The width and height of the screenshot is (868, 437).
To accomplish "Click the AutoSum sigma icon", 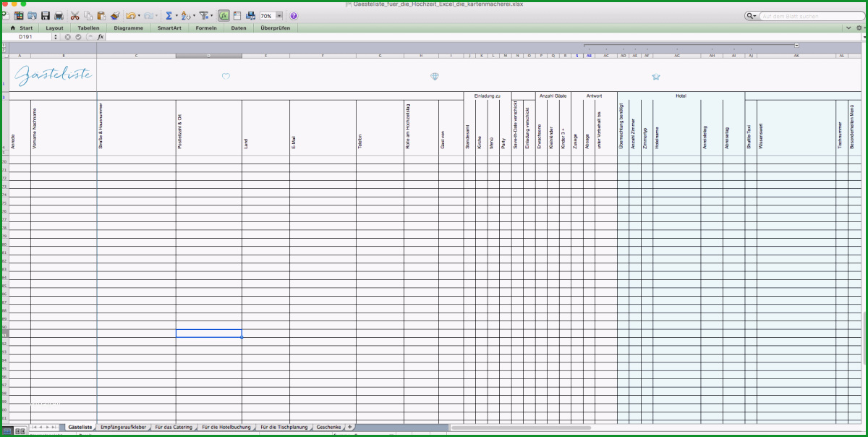I will (169, 15).
